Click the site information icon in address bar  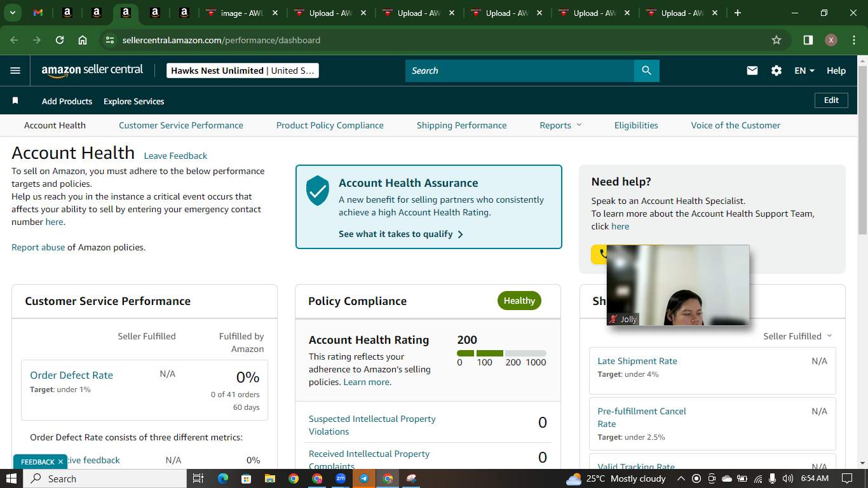pyautogui.click(x=110, y=40)
